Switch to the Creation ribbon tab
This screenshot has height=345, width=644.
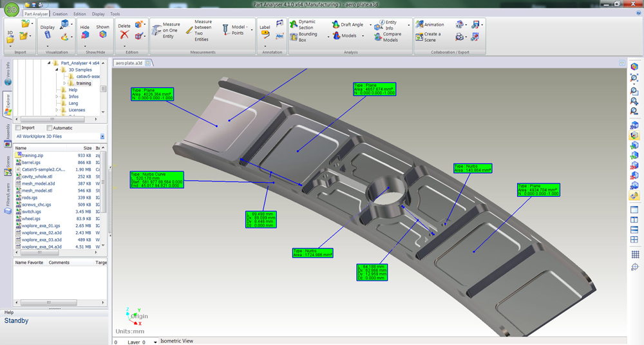tap(60, 14)
